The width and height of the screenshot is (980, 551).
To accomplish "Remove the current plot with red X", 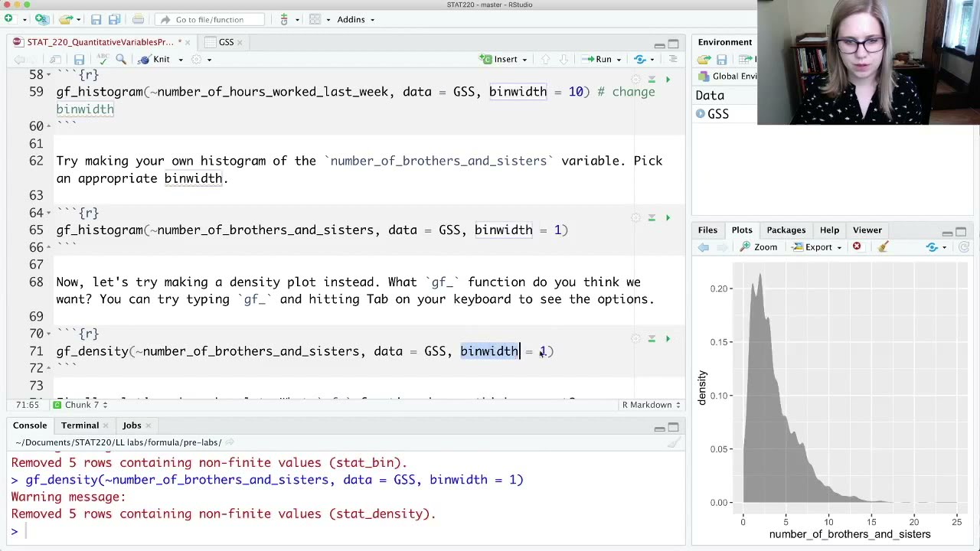I will [857, 247].
